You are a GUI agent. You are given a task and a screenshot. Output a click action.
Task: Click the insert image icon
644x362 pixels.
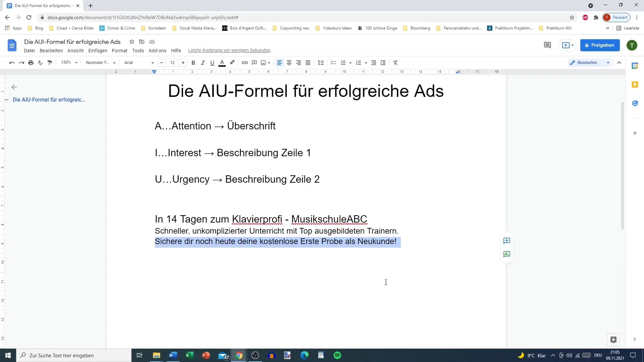click(x=264, y=62)
